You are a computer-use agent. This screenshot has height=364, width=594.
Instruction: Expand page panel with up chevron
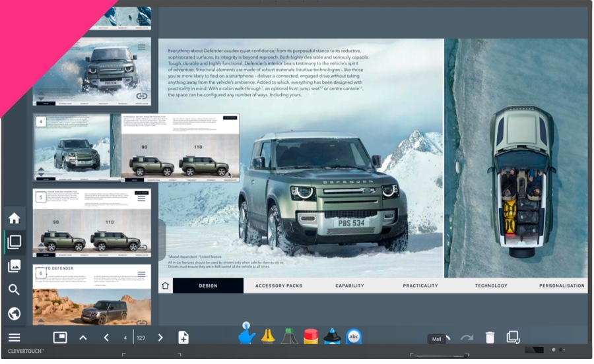[83, 338]
